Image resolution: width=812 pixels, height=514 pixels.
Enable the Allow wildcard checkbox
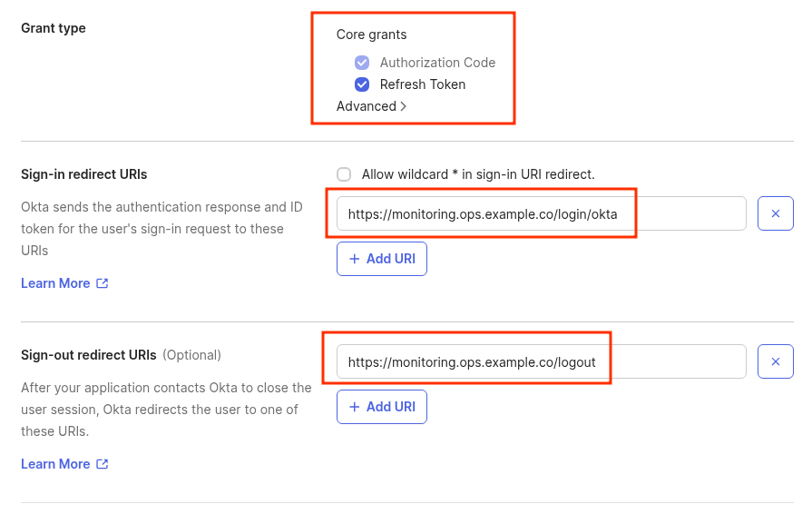tap(344, 174)
